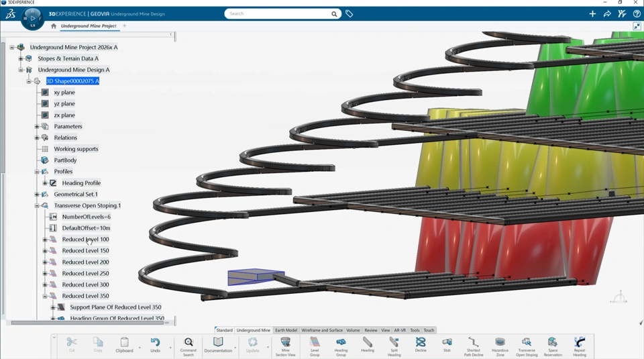Collapse Reduced Level 350 node
The height and width of the screenshot is (359, 644).
click(45, 296)
